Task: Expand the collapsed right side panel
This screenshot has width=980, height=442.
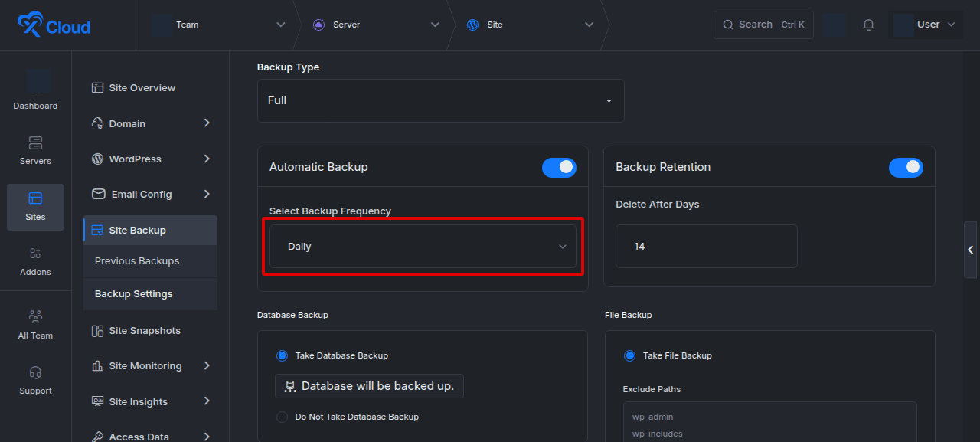Action: [971, 250]
